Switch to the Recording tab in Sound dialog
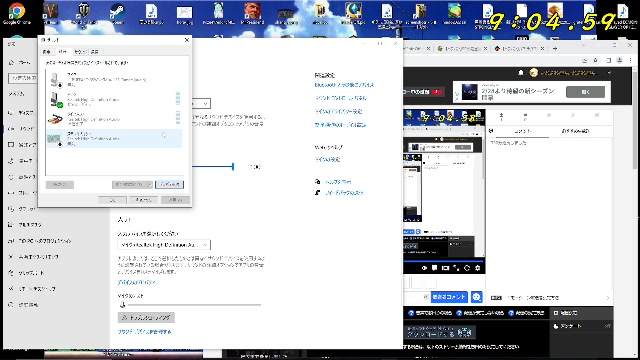 tap(62, 52)
